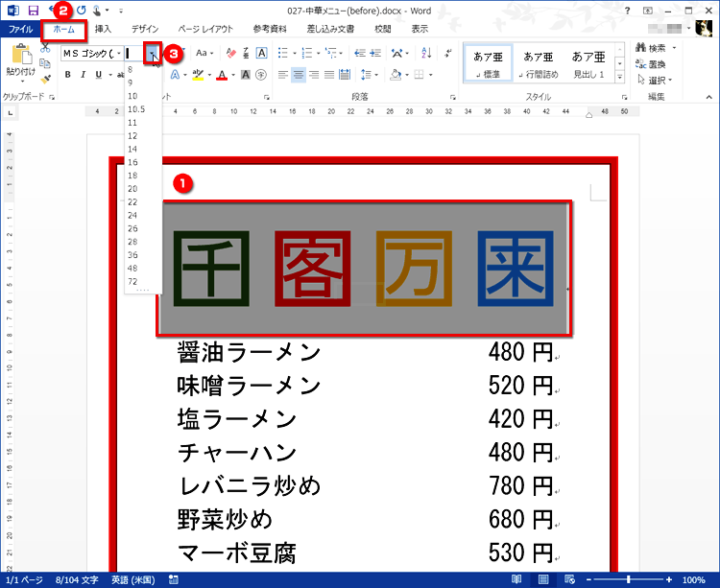Click the Copy icon in clipboard group
720x588 pixels.
(44, 63)
